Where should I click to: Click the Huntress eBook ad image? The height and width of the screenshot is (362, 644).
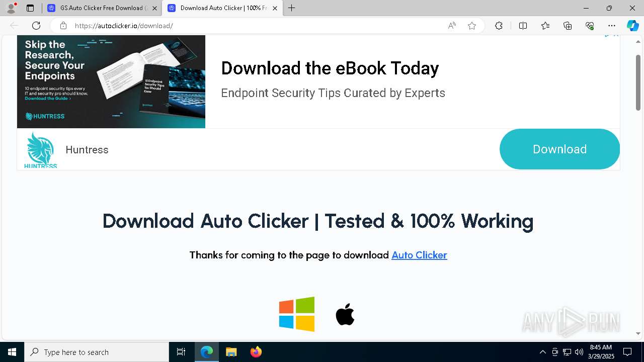pyautogui.click(x=111, y=81)
